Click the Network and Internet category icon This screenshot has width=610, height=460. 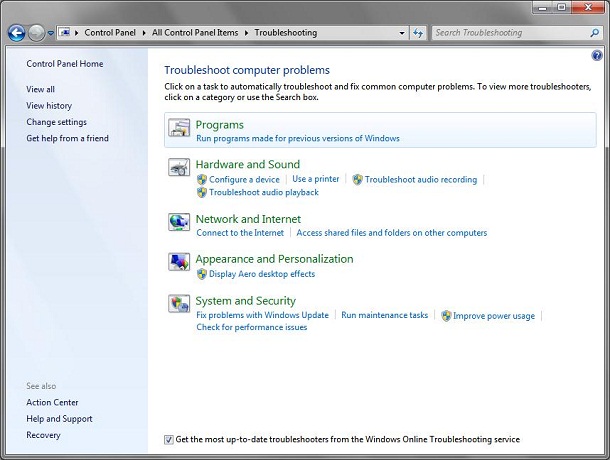[179, 222]
